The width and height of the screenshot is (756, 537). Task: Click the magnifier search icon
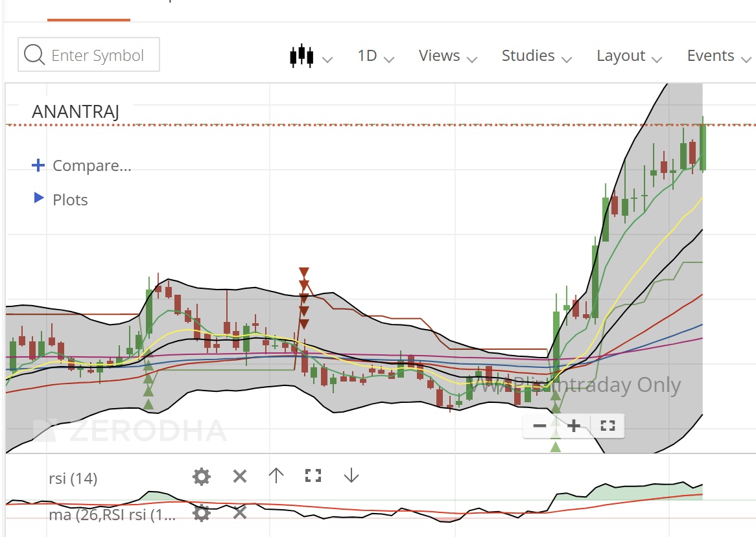pos(34,54)
